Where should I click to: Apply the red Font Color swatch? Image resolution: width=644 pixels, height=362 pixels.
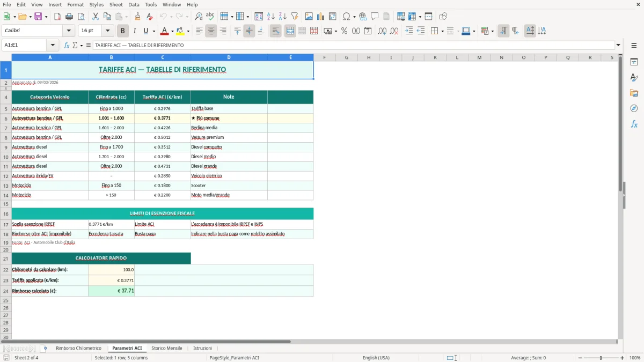tap(164, 31)
